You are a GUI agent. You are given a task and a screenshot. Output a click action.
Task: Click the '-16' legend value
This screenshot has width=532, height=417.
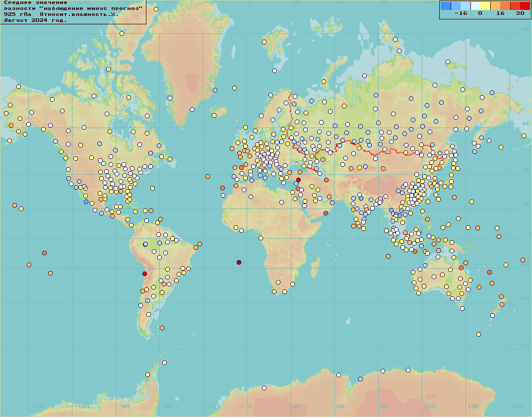pyautogui.click(x=461, y=13)
